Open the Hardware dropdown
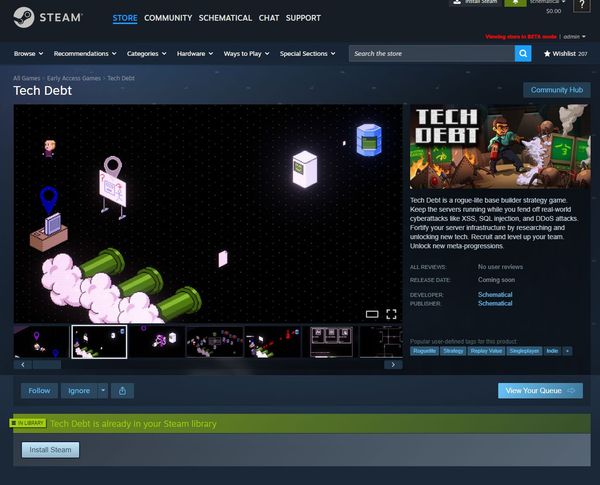Screen dimensions: 600x485 tap(195, 54)
